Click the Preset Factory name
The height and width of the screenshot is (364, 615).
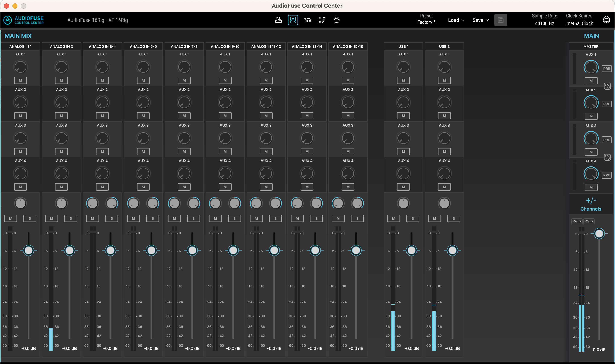coord(426,22)
